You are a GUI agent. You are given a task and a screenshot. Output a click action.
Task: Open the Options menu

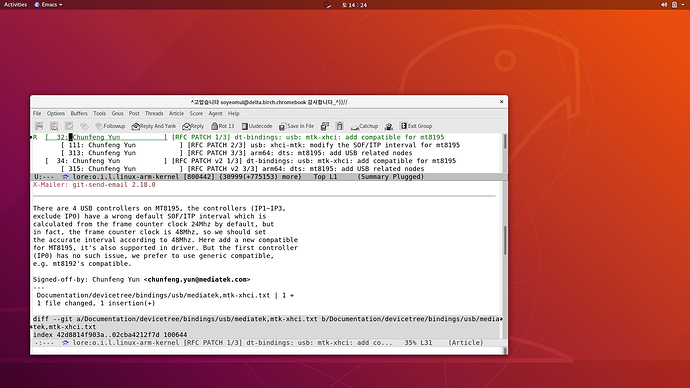[56, 113]
